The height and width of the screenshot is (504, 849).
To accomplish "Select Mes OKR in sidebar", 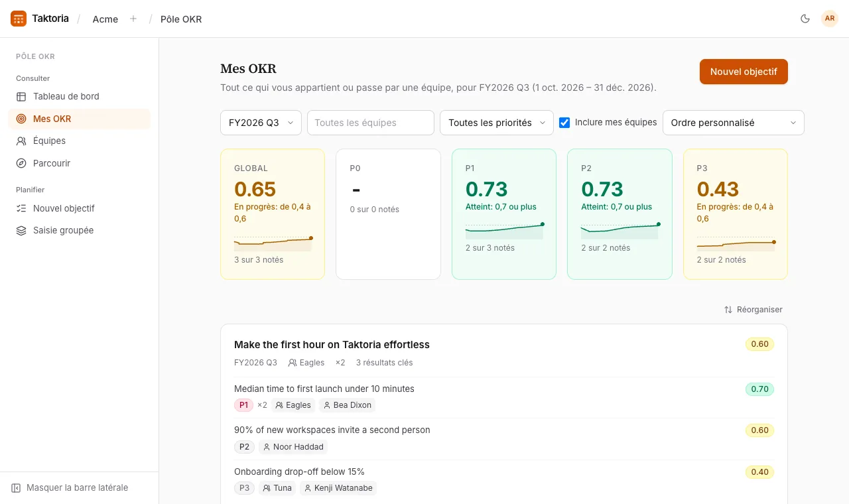I will coord(79,119).
